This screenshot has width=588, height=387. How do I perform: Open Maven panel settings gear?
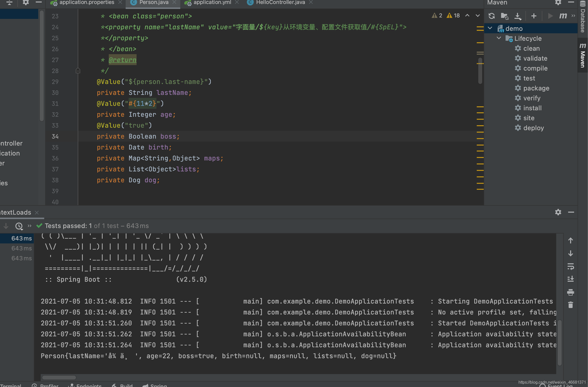click(x=558, y=3)
